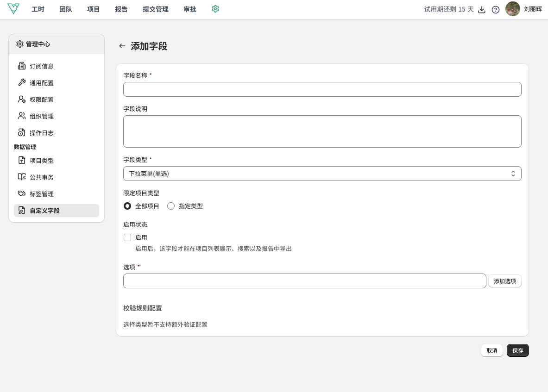Viewport: 548px width, 392px height.
Task: Click the 保存 button
Action: 517,350
